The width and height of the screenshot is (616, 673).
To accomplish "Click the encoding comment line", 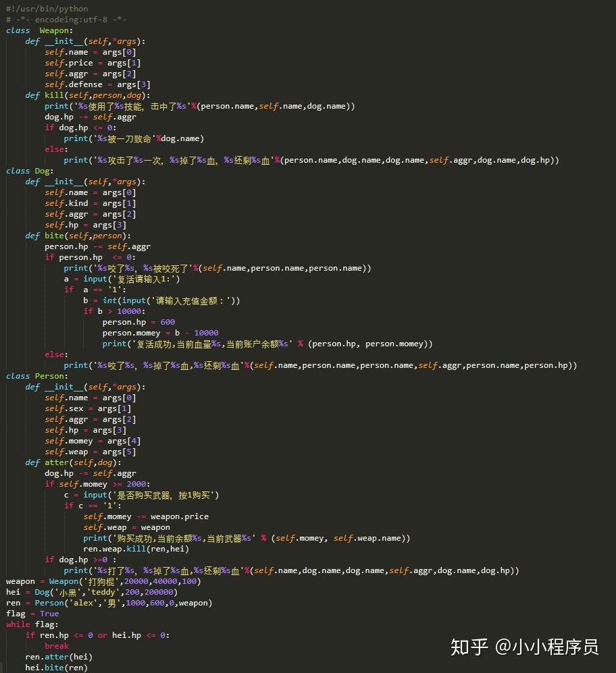I will (x=66, y=20).
